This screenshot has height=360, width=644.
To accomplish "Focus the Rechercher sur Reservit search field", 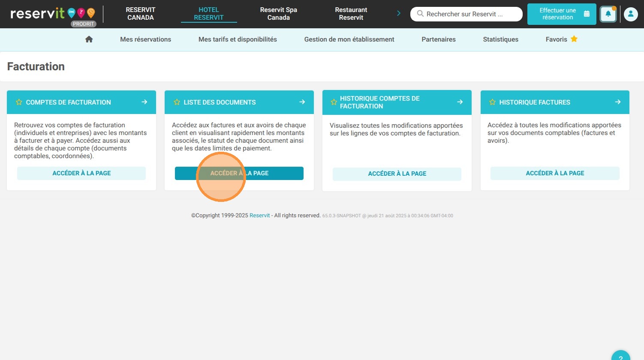I will (466, 14).
